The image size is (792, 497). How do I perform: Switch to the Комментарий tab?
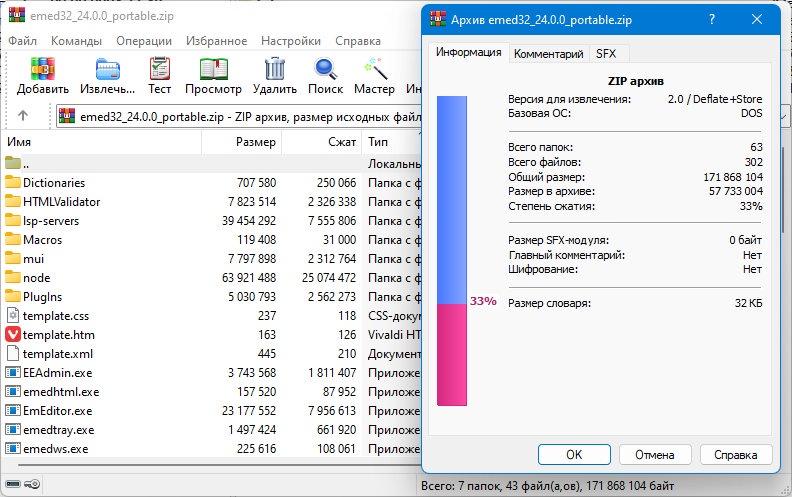[x=549, y=54]
